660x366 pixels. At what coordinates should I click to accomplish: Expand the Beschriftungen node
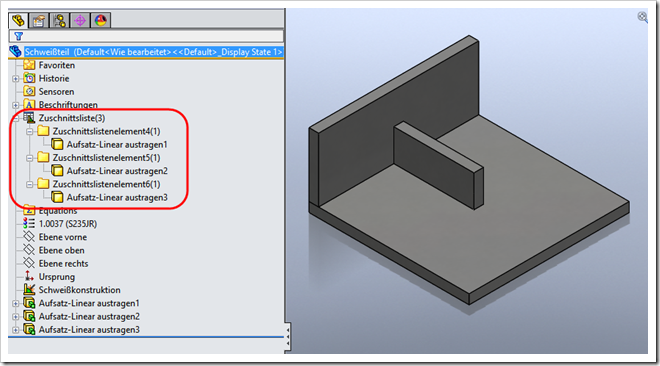click(x=16, y=105)
